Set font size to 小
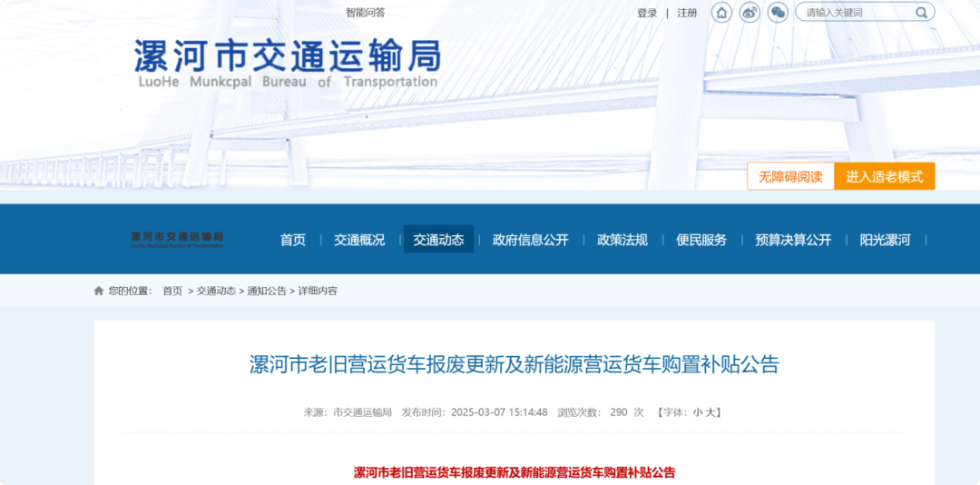The width and height of the screenshot is (980, 485). [696, 412]
